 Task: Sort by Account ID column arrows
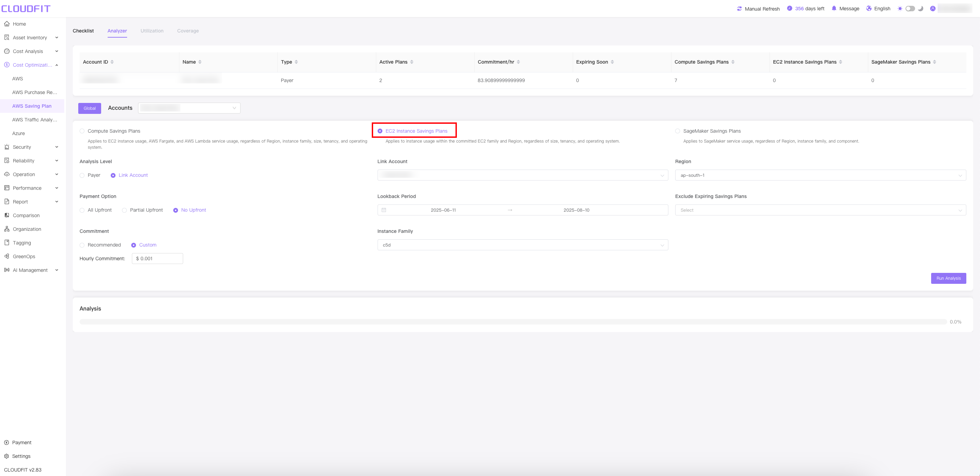point(112,62)
